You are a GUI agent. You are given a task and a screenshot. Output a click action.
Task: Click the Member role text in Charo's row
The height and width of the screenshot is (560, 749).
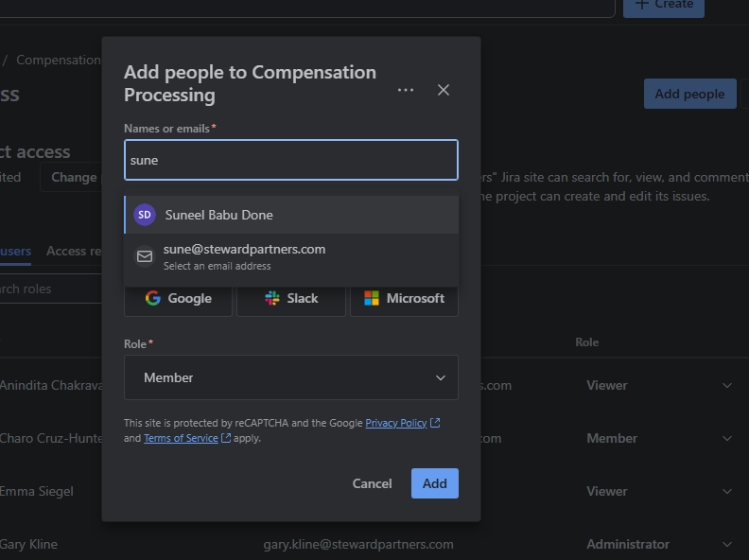point(612,439)
